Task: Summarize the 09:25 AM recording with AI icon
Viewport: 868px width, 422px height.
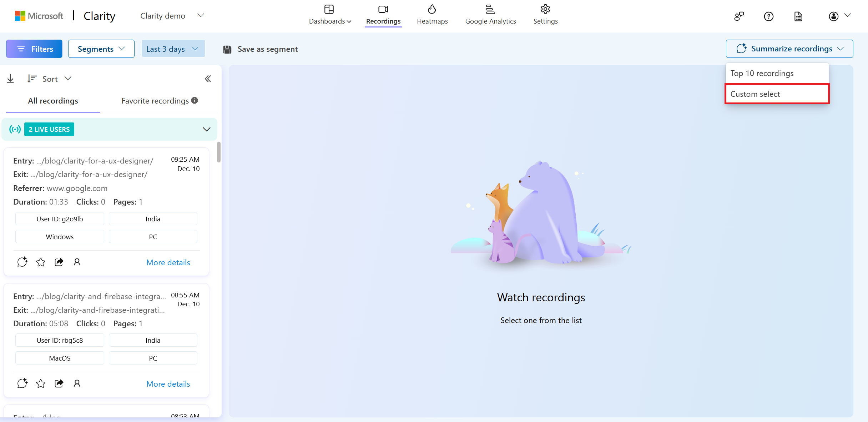Action: point(22,262)
